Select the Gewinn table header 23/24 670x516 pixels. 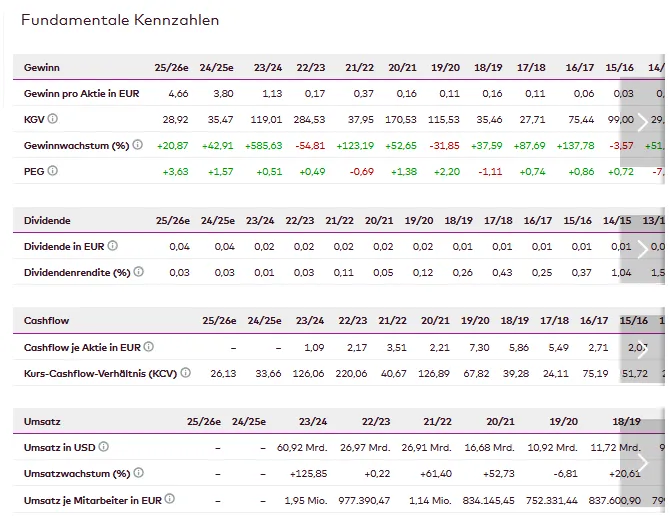tap(268, 67)
